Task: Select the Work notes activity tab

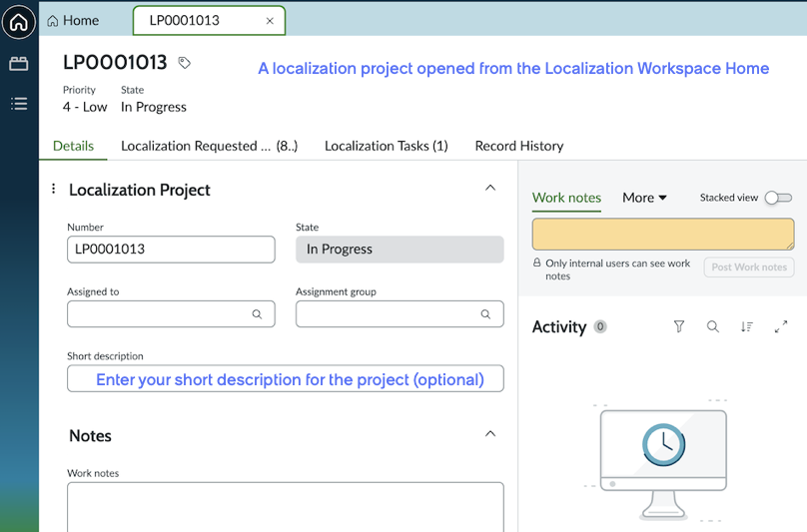Action: [x=566, y=198]
